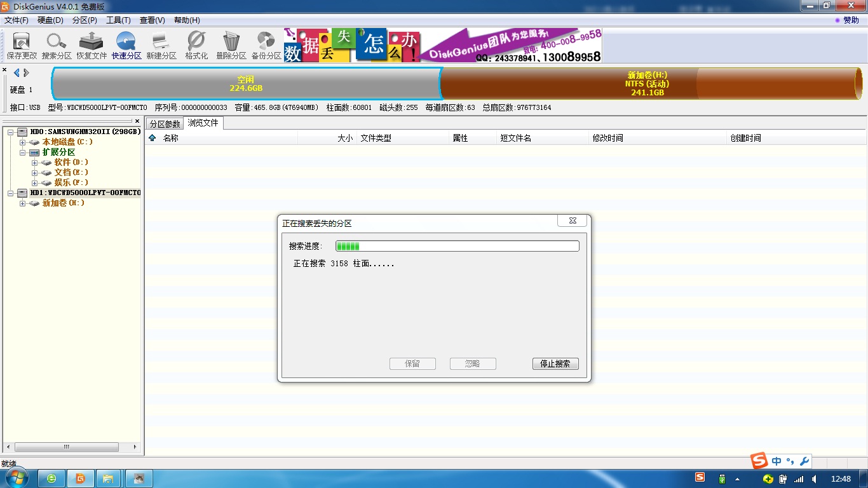Open the 恢复文件 file recovery tool
868x488 pixels.
click(92, 46)
